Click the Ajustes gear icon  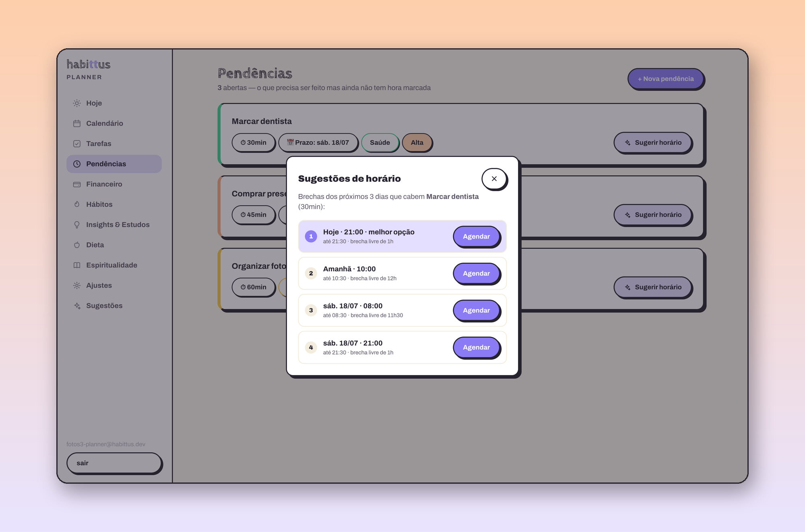pos(77,285)
